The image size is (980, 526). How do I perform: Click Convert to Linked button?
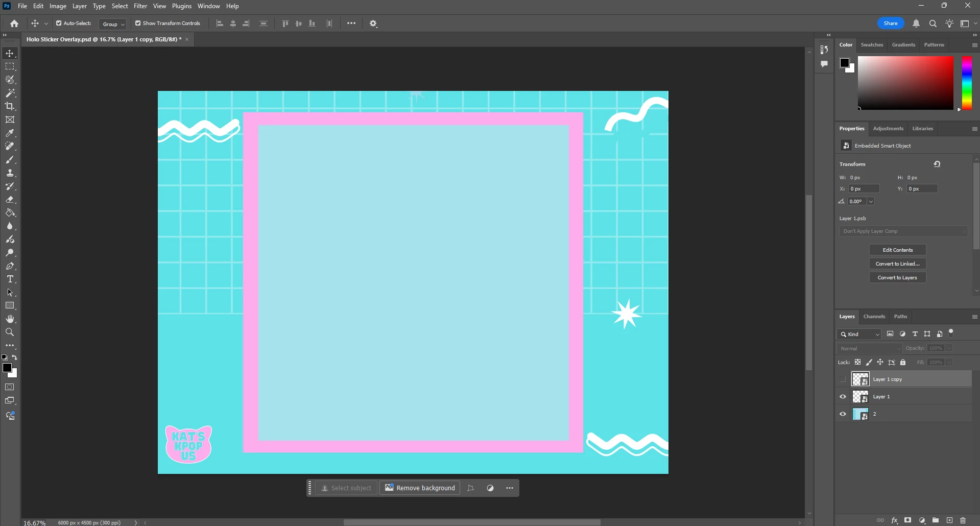897,264
